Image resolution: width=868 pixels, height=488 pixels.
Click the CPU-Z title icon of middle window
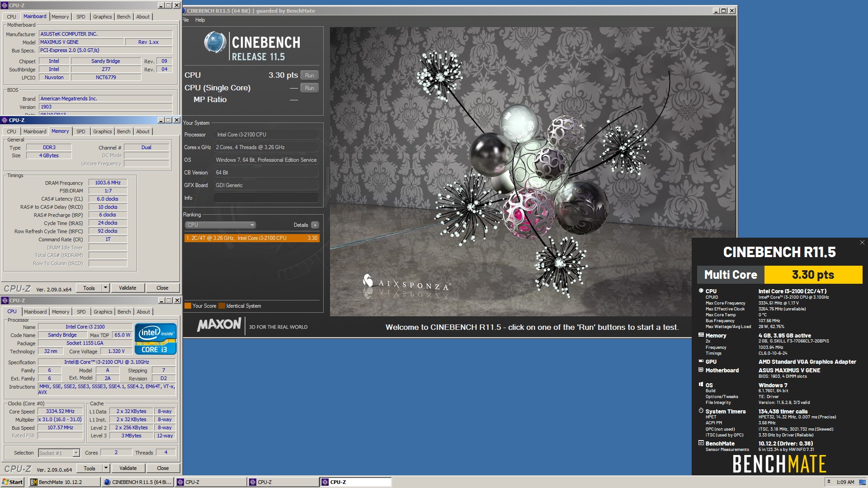click(x=5, y=120)
